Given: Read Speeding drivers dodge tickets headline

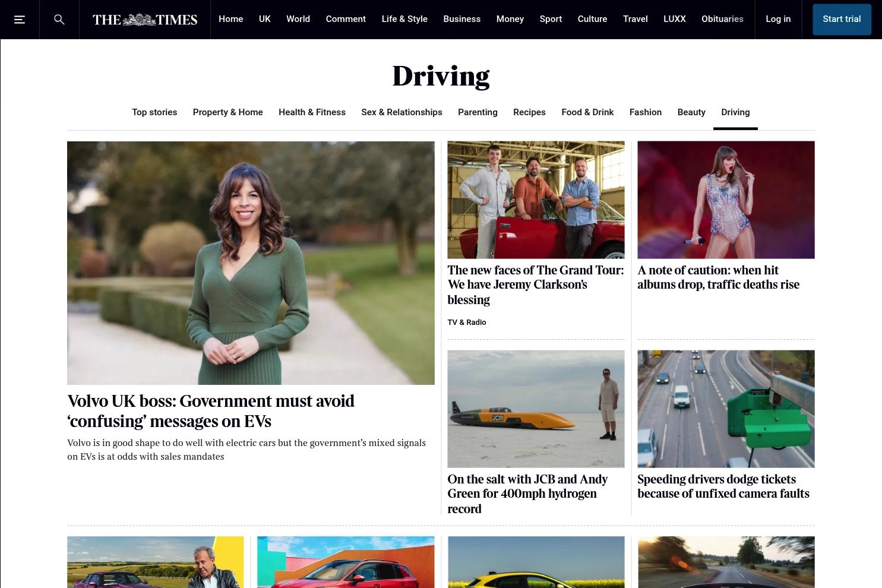Looking at the screenshot, I should point(723,486).
